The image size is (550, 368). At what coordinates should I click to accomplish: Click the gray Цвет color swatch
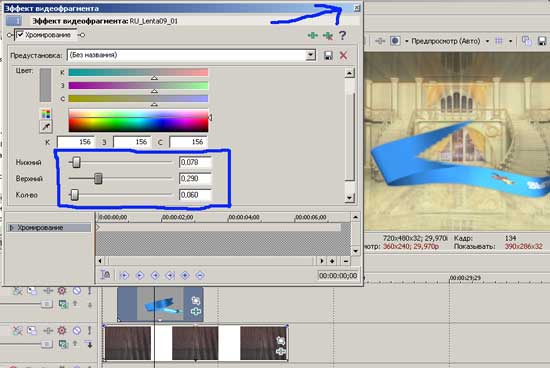pos(45,85)
